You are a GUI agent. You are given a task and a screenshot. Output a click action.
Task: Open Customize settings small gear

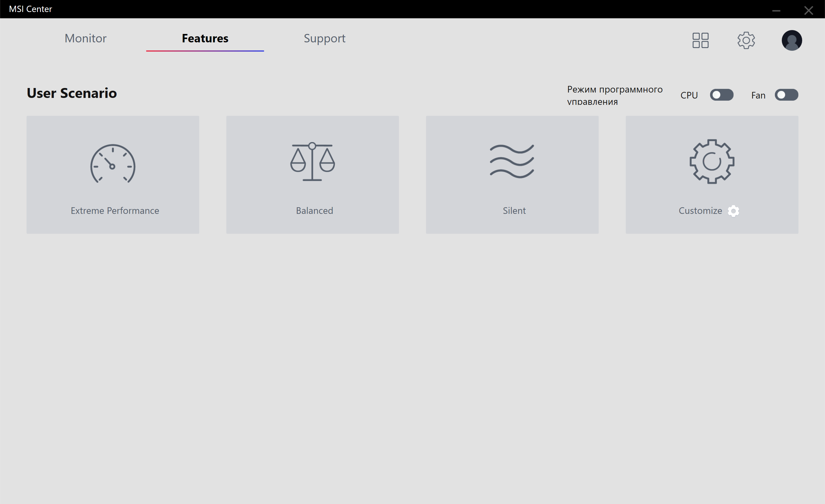(x=733, y=211)
